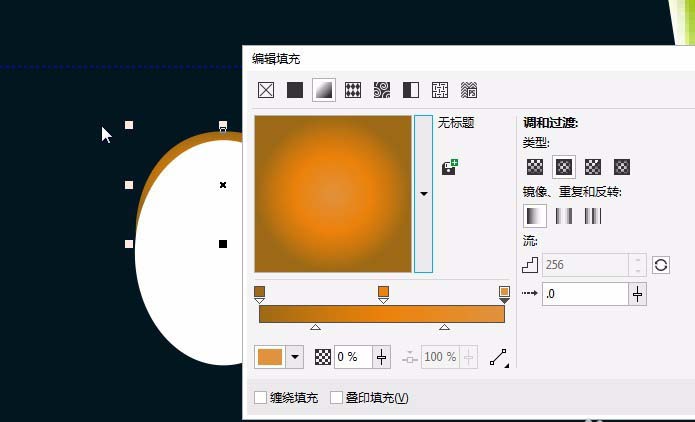The image size is (695, 422).
Task: Enable the 缠绕填充 checkbox
Action: (x=260, y=398)
